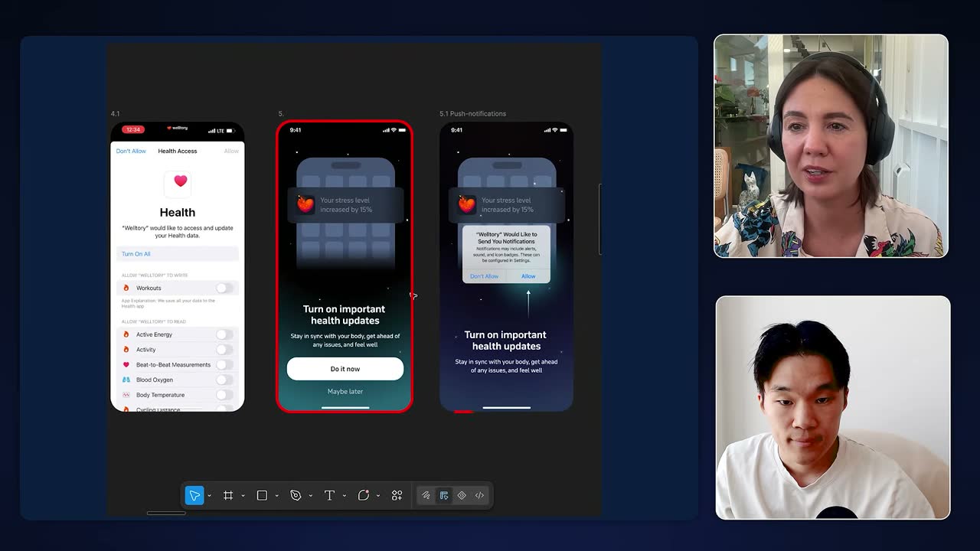
Task: Enable the Blood Oxygen switch
Action: pos(224,380)
